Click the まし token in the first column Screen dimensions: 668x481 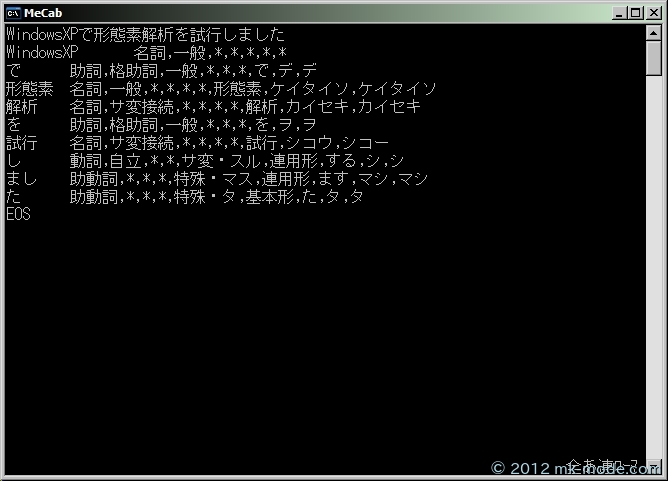point(22,179)
